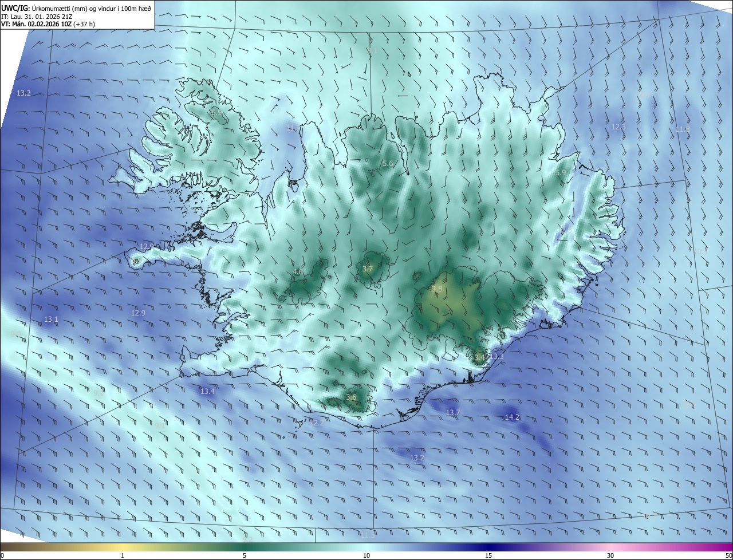Click the 14.2 value label

(x=512, y=417)
